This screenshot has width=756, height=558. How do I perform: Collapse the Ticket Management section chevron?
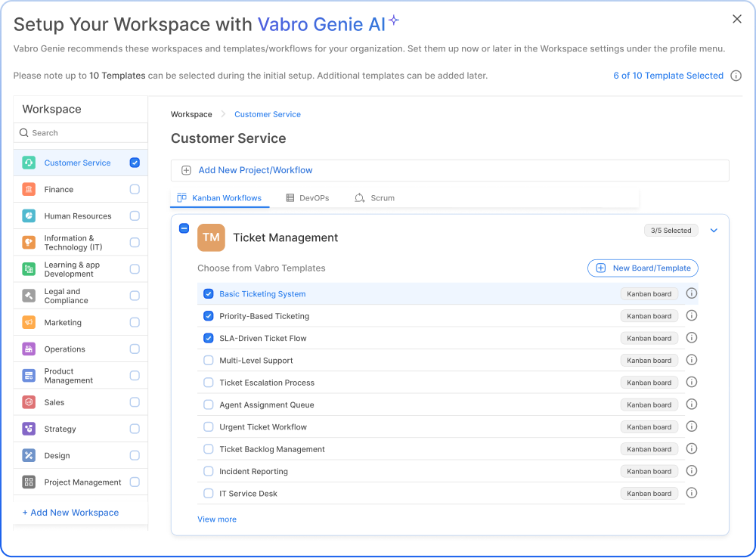tap(714, 231)
